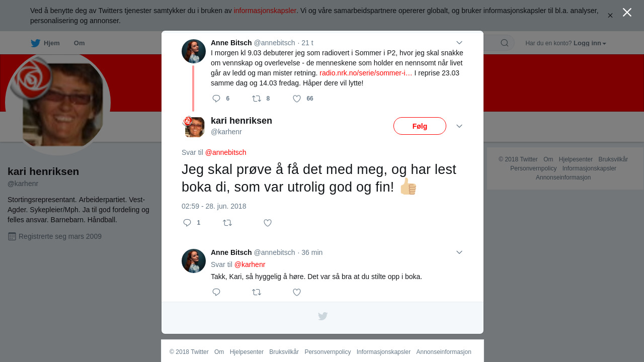
Task: Click kari henriksen's large profile picture
Action: [x=58, y=103]
